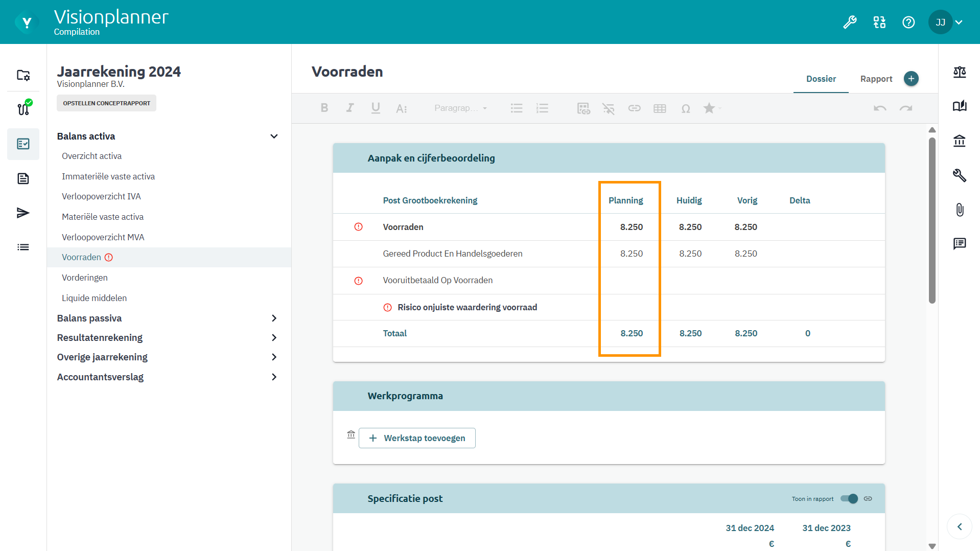Open the book reference icon in right rail
Image resolution: width=980 pixels, height=551 pixels.
959,106
